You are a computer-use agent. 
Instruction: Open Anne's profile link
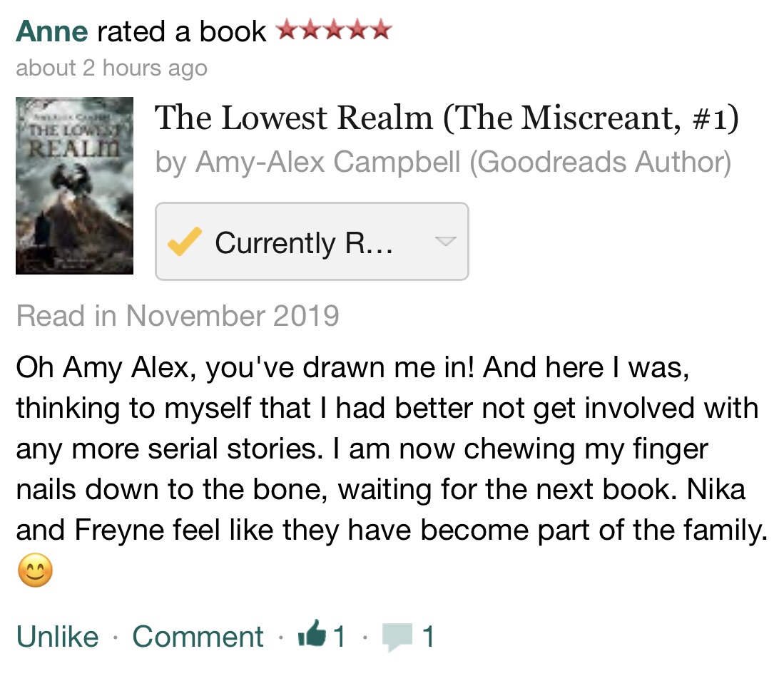[51, 31]
